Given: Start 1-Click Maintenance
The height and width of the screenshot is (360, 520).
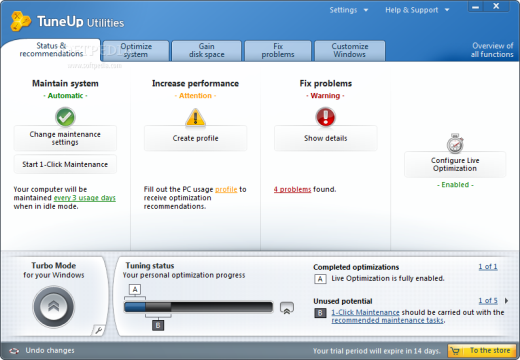Looking at the screenshot, I should click(x=65, y=164).
